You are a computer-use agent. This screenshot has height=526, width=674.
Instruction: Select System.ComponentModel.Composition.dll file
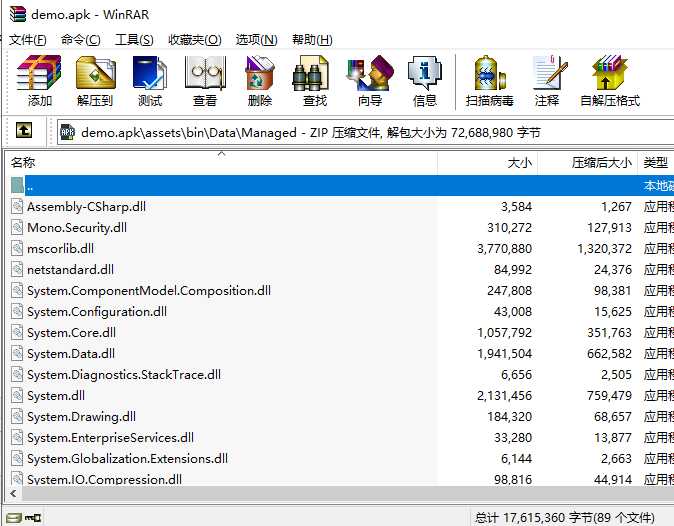click(340, 291)
